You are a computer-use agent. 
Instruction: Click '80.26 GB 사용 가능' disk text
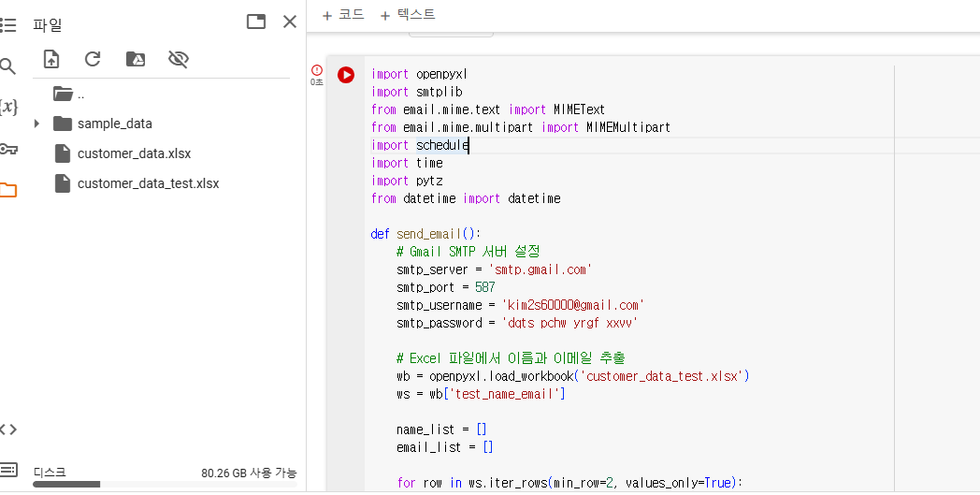pyautogui.click(x=249, y=473)
